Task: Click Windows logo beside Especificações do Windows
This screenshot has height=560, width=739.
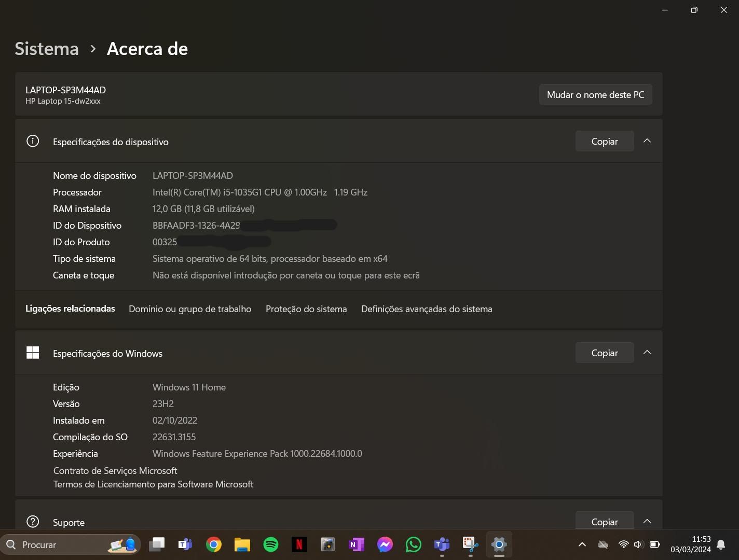Action: (33, 353)
